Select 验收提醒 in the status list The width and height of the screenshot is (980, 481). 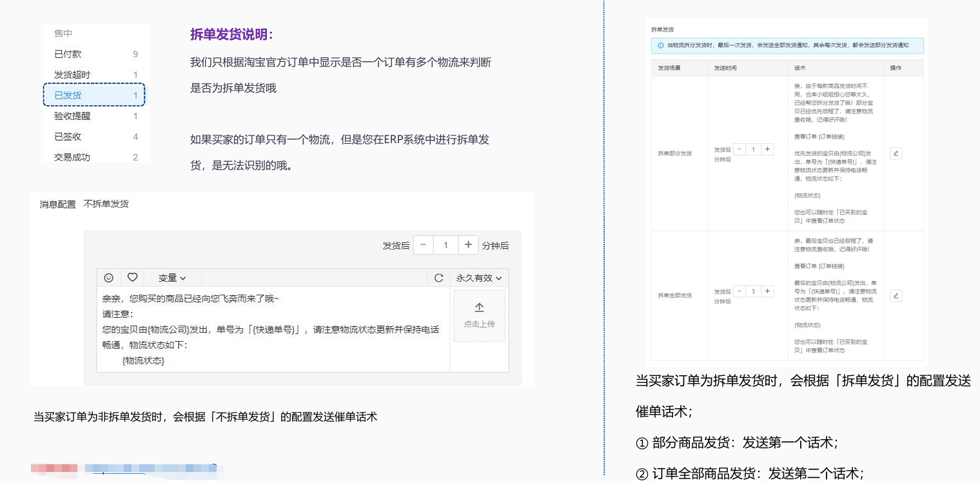coord(96,116)
